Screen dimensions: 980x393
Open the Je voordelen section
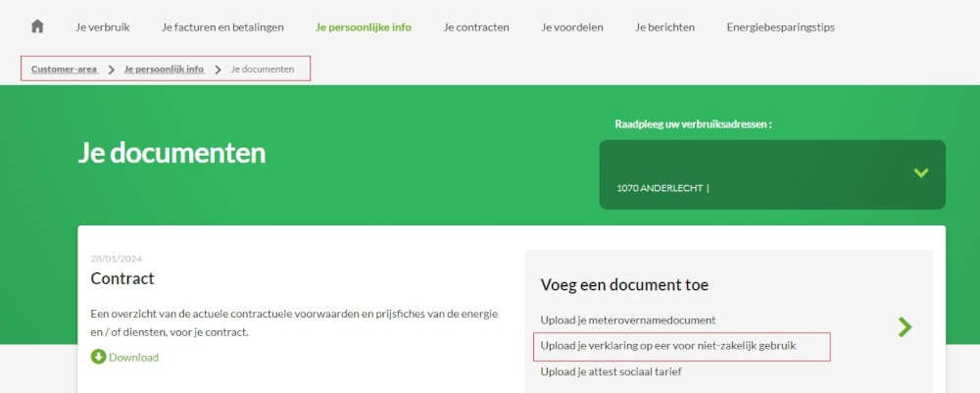click(571, 27)
